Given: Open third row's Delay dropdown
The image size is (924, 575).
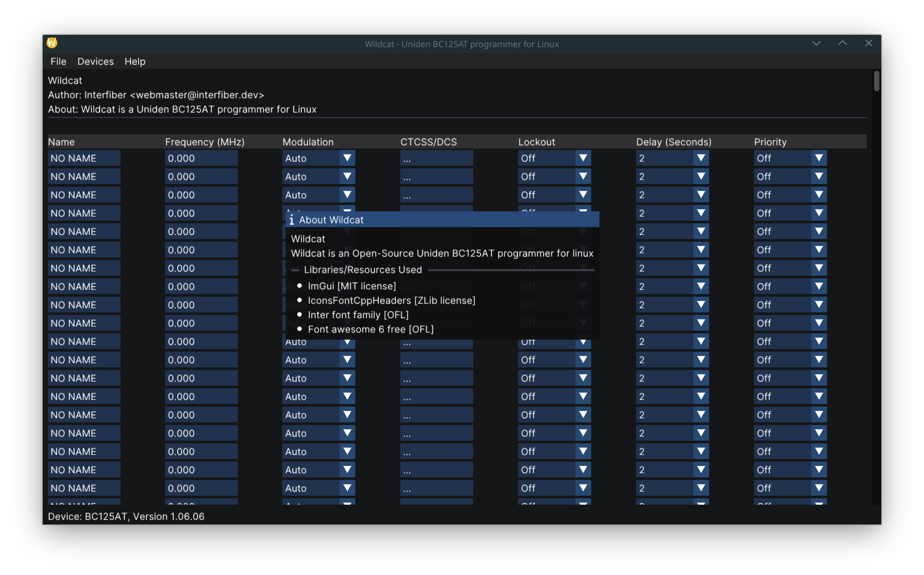Looking at the screenshot, I should click(x=672, y=195).
